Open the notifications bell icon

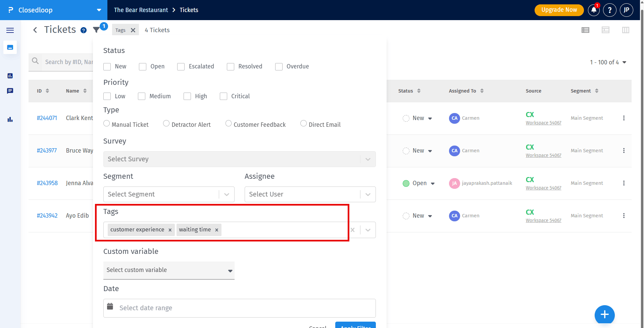593,10
